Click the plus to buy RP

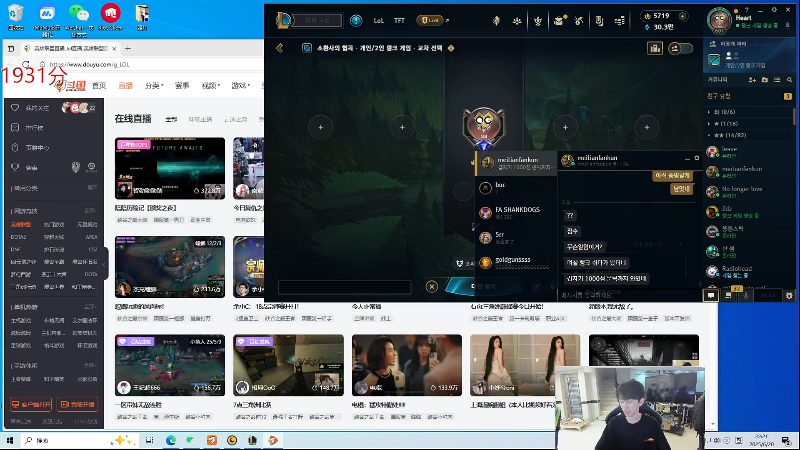[682, 16]
